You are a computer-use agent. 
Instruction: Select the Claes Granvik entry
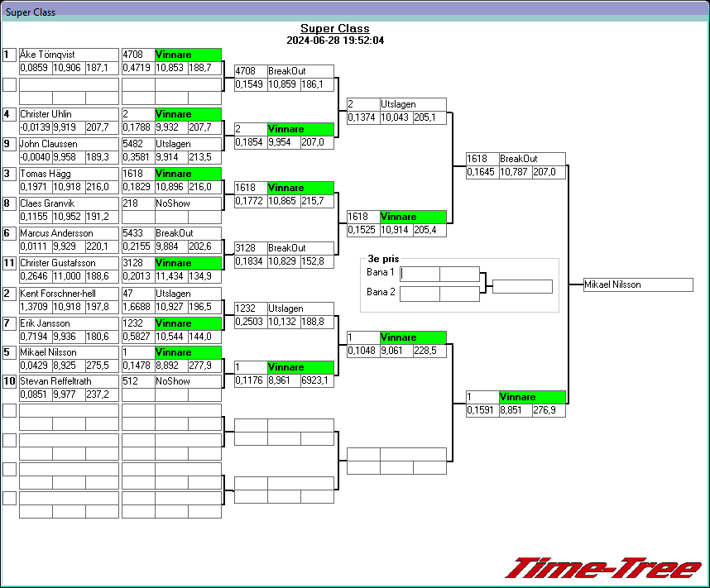(69, 203)
